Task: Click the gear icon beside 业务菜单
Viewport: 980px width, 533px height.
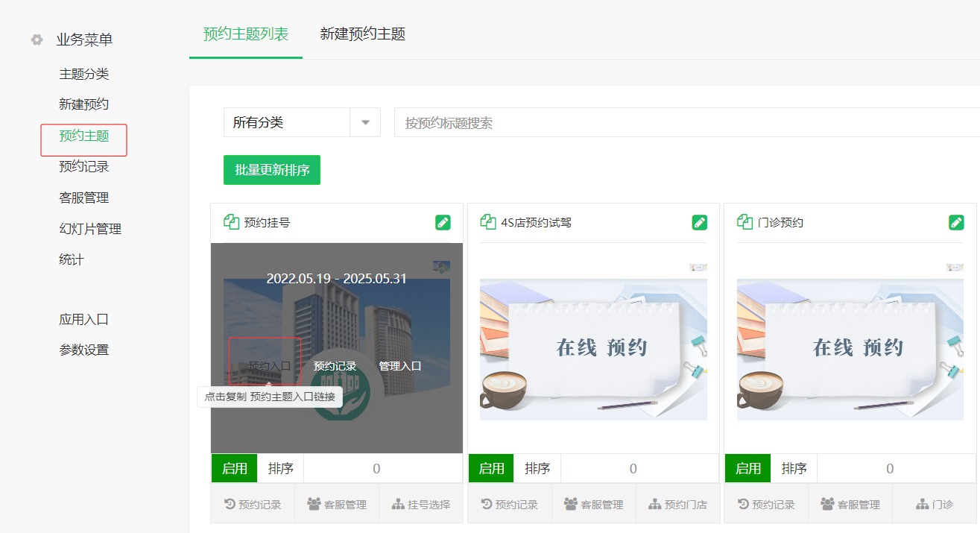Action: 37,40
